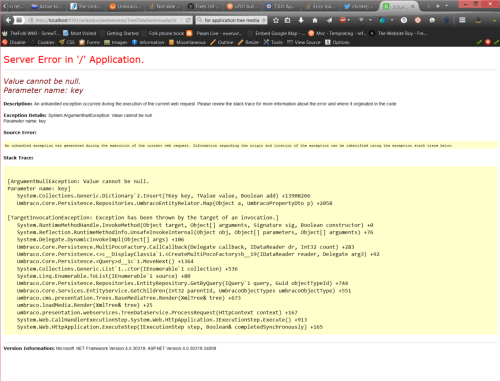Open the hamburger menu icon

[462, 20]
